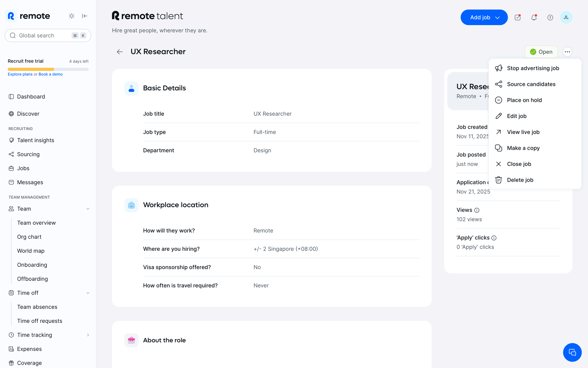Click the 'Design' department value
The height and width of the screenshot is (368, 588).
[262, 151]
